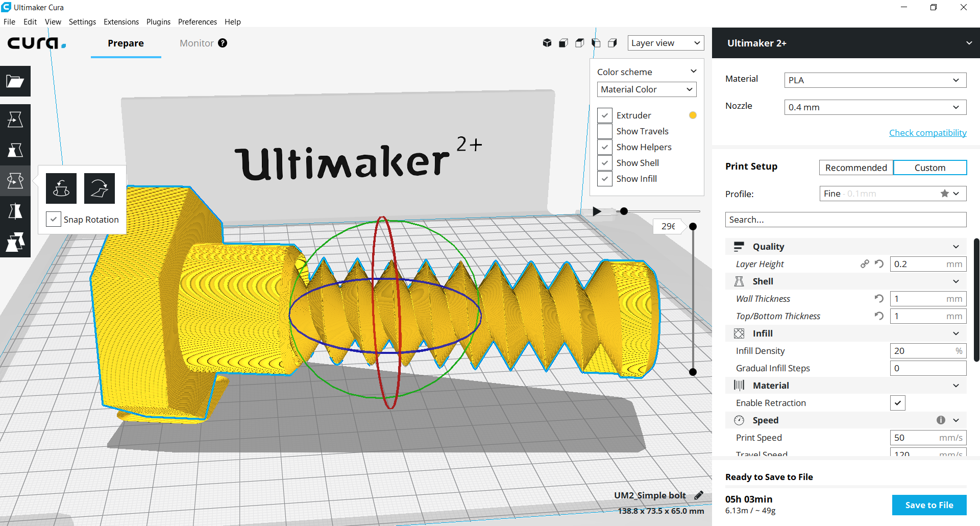Switch to left side camera view
The image size is (980, 526).
coord(596,43)
